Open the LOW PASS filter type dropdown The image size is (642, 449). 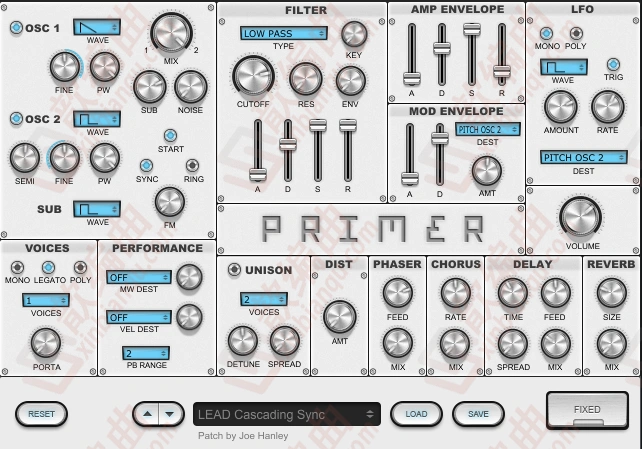pos(284,34)
